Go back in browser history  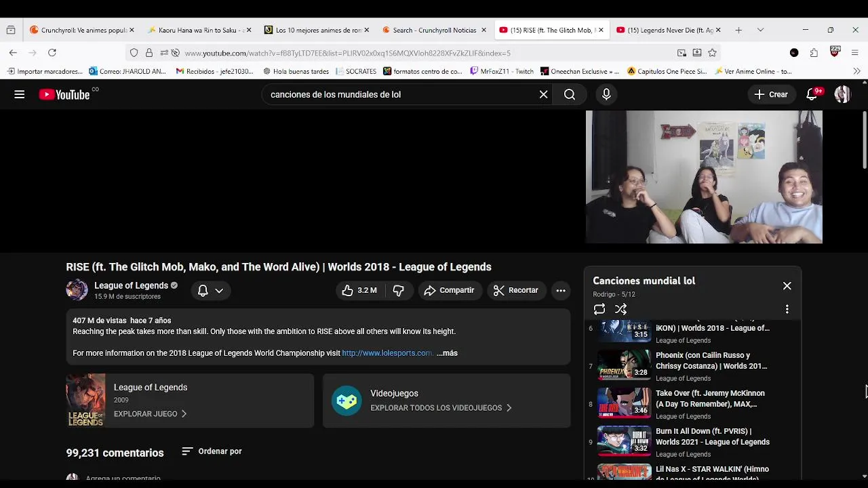coord(13,52)
